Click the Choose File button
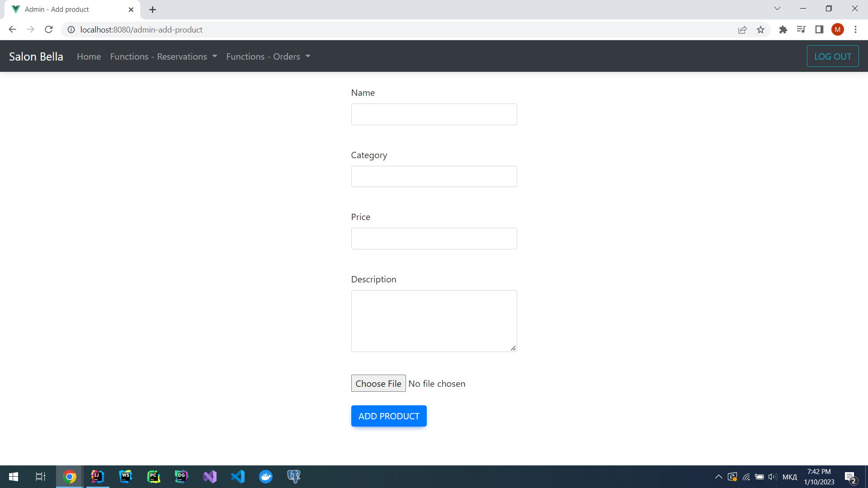This screenshot has width=868, height=488. click(x=378, y=384)
